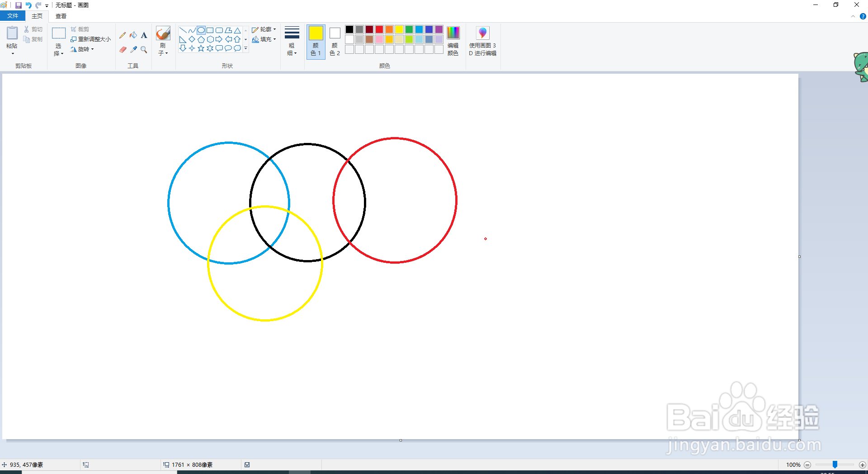The width and height of the screenshot is (868, 474).
Task: Choose the Rectangle shape
Action: click(210, 30)
